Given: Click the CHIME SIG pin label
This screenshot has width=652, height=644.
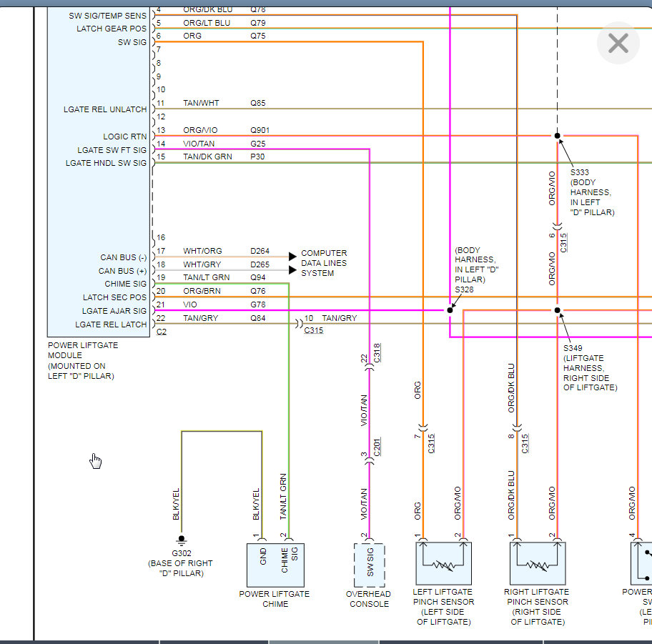Looking at the screenshot, I should 126,284.
